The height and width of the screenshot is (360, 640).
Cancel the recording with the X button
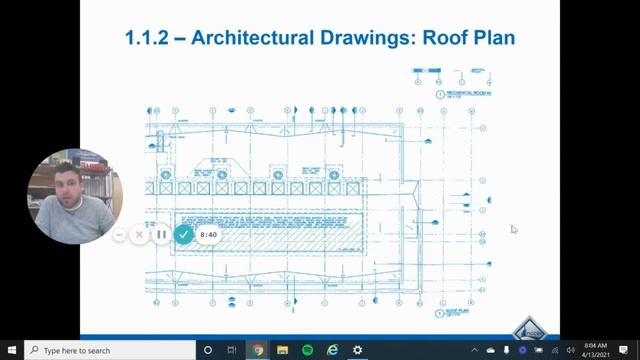tap(139, 235)
